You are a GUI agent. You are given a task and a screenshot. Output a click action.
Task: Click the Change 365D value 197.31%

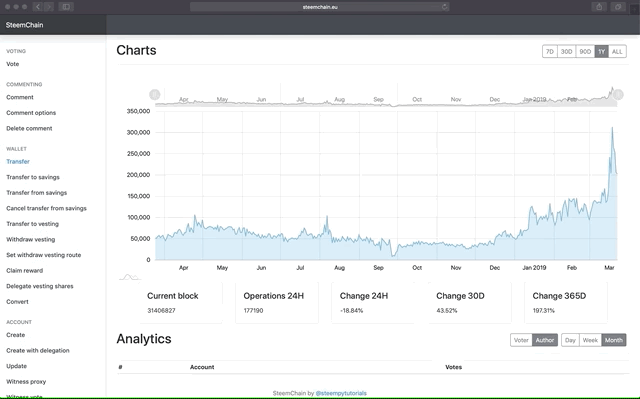coord(544,310)
